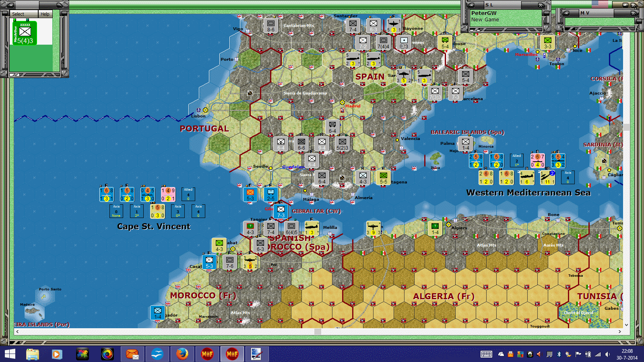
Task: Click the Allied 2 sea box, Western Mediterranean
Action: (517, 160)
